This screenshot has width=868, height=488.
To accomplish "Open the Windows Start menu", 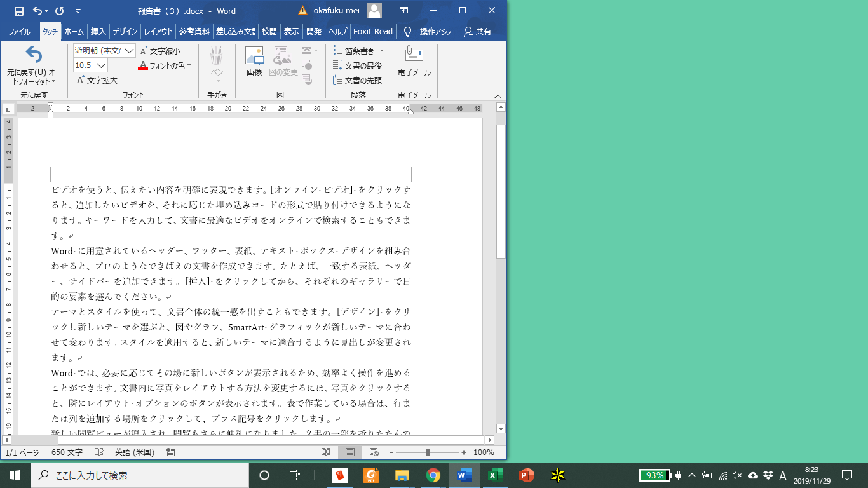I will pos(15,475).
